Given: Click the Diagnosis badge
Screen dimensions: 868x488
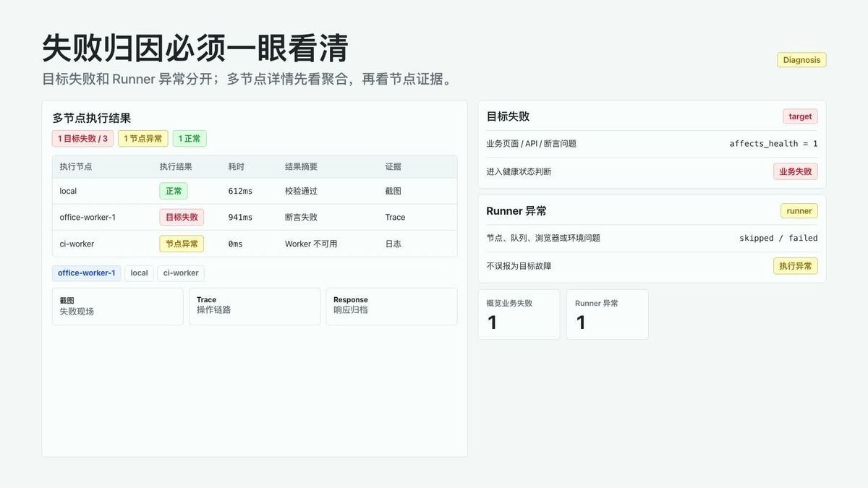Looking at the screenshot, I should point(801,60).
